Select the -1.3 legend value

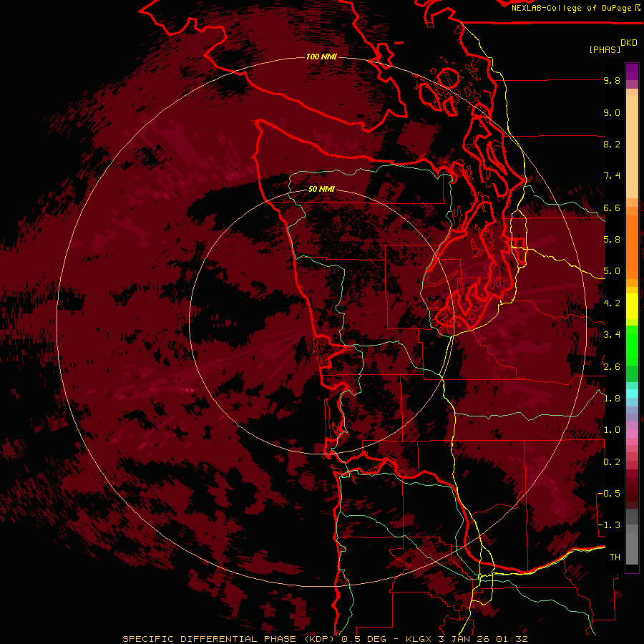tap(609, 525)
